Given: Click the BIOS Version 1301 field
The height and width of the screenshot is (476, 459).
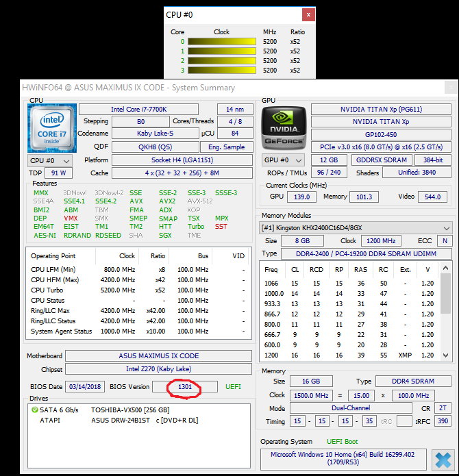Looking at the screenshot, I should pyautogui.click(x=185, y=387).
